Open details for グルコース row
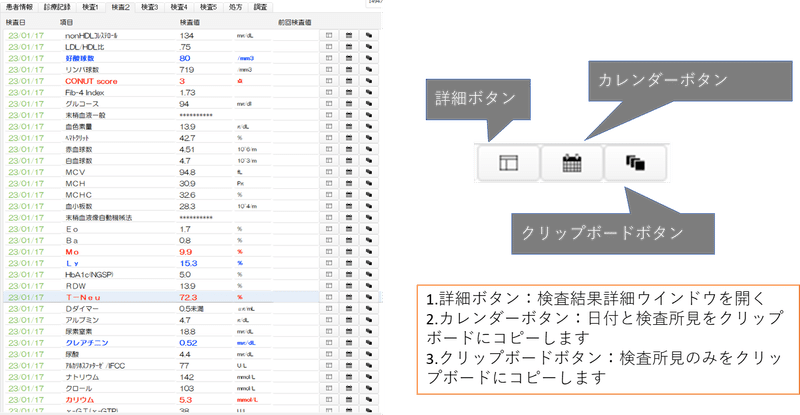This screenshot has height=415, width=800. coord(329,104)
